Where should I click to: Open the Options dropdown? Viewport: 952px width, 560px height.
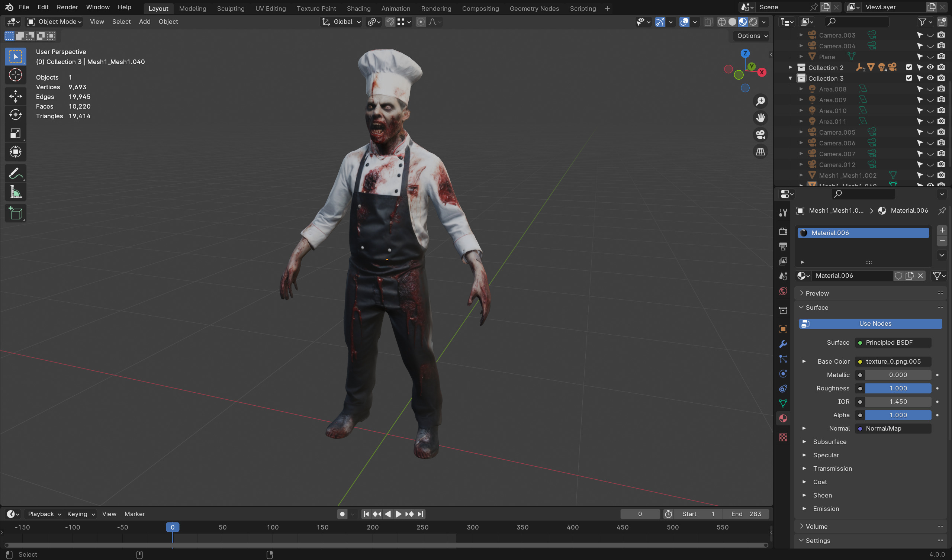(x=752, y=36)
